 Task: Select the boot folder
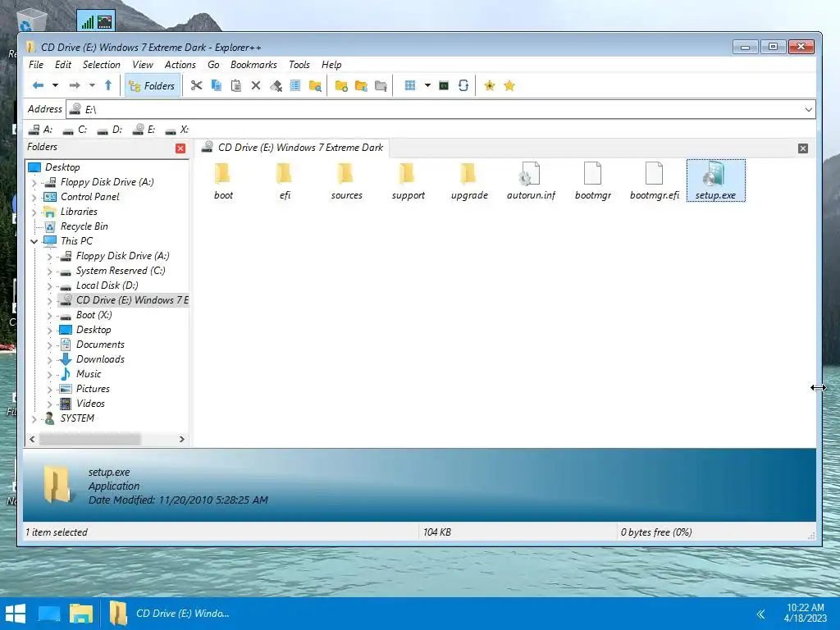click(x=223, y=181)
